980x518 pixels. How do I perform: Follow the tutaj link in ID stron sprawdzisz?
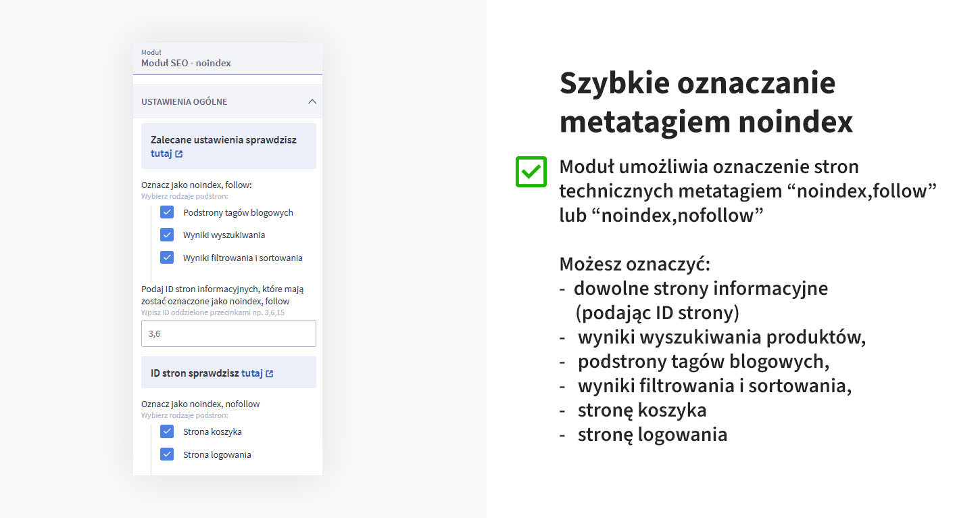click(252, 373)
